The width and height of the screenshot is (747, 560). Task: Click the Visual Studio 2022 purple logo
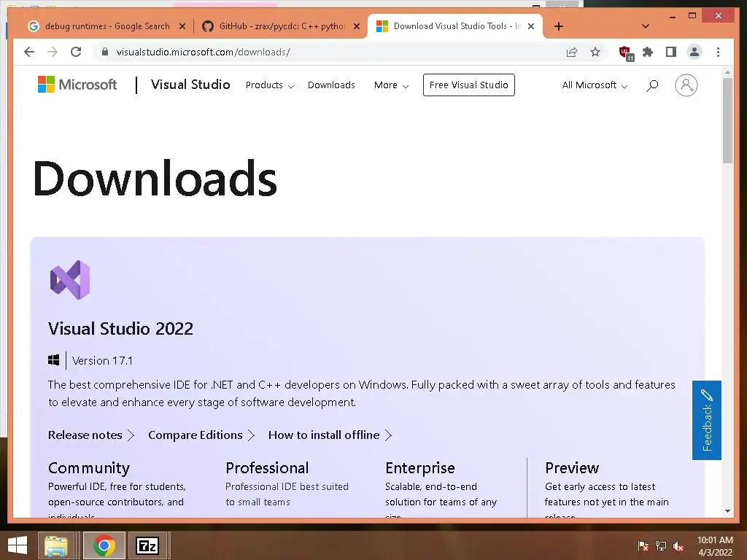point(70,279)
